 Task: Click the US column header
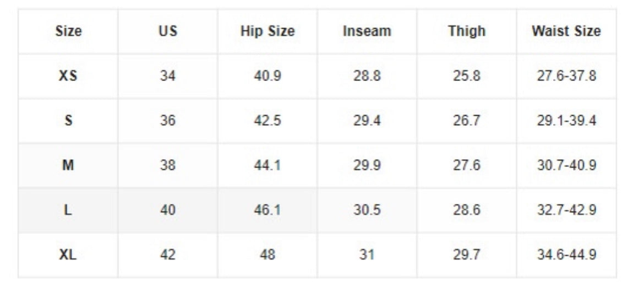[168, 31]
